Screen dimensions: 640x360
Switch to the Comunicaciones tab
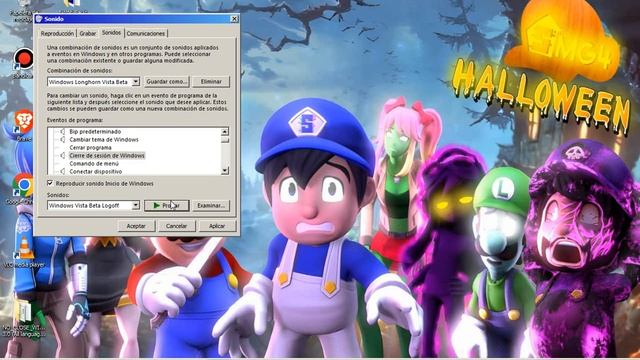coord(146,33)
